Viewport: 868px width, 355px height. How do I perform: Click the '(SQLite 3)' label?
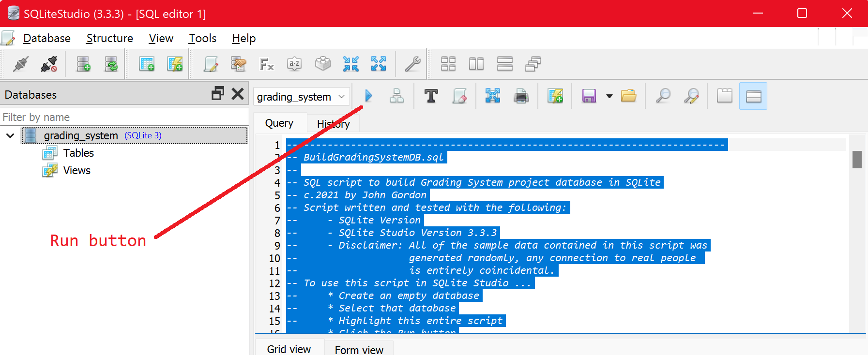point(143,135)
